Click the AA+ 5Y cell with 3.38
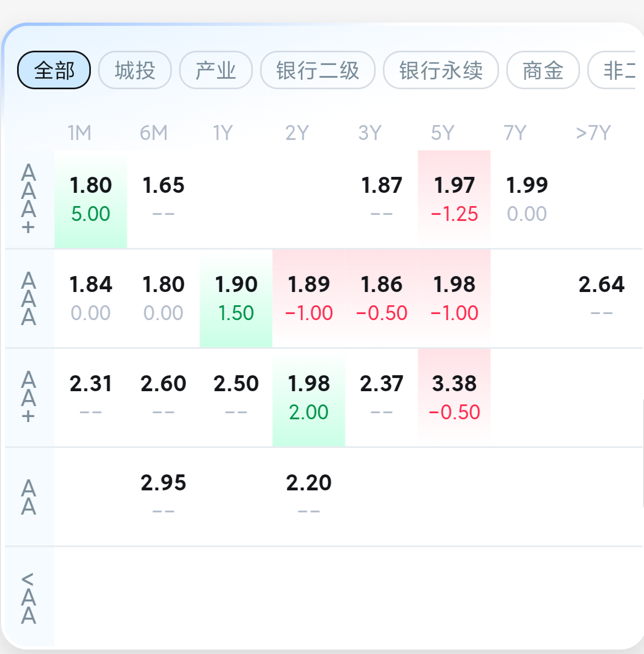644x654 pixels. [454, 397]
